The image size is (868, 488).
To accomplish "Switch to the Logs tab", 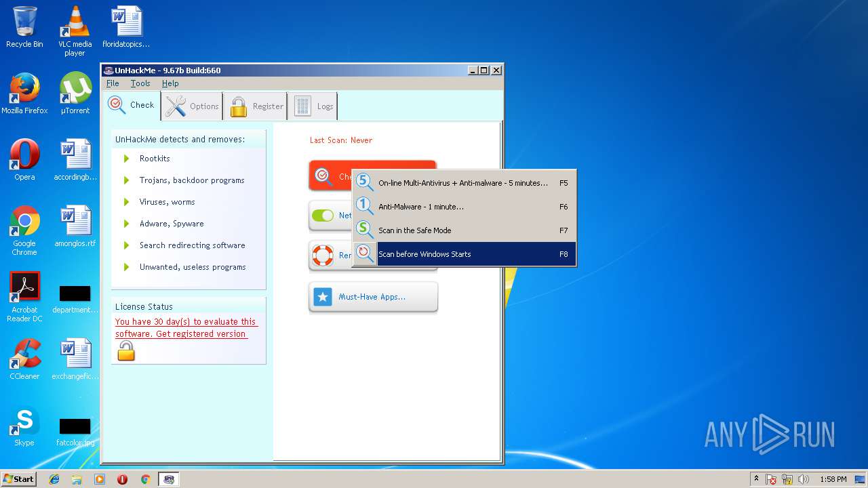I will coord(313,106).
